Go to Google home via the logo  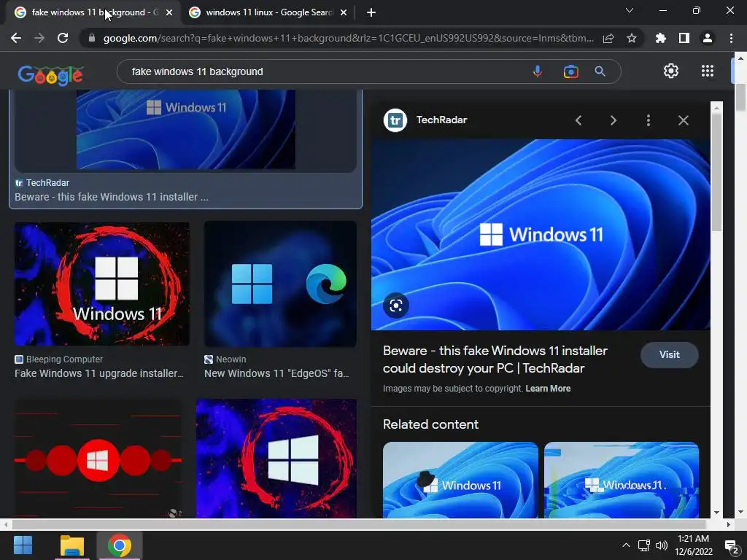(x=51, y=75)
